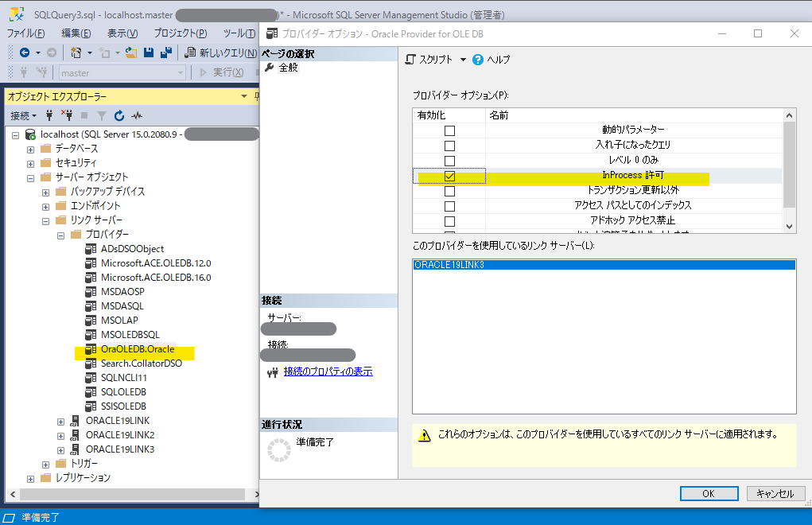Viewport: 812px width, 525px height.
Task: Open the Activity Monitor icon in Object Explorer
Action: (137, 115)
